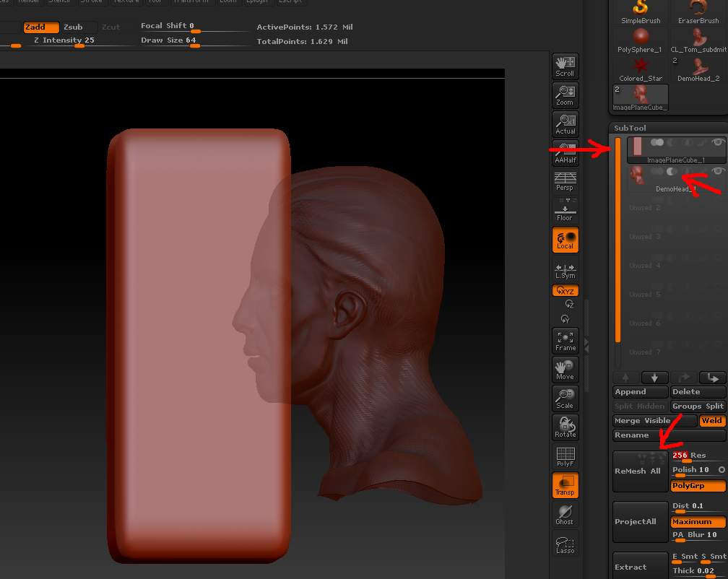
Task: Click the ReMesh All button
Action: click(638, 471)
